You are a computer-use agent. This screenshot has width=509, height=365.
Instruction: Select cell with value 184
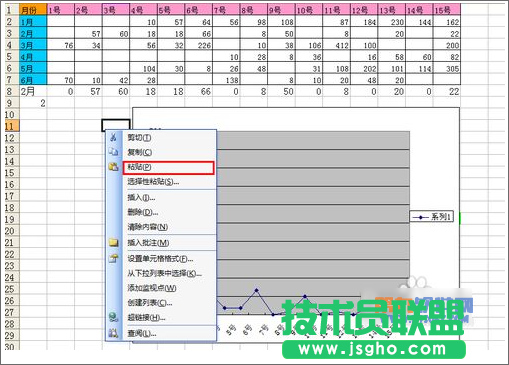[364, 22]
